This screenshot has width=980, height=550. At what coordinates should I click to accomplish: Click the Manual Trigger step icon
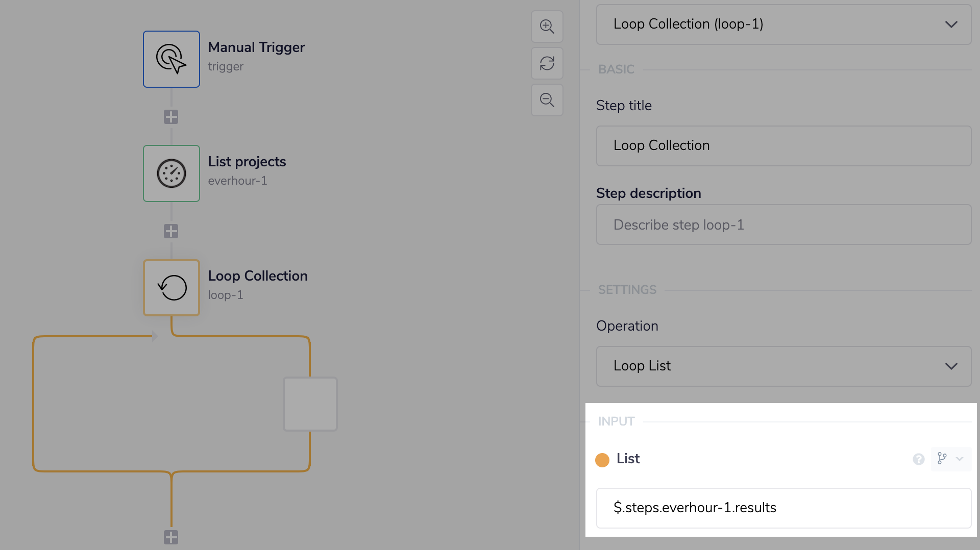pos(171,59)
